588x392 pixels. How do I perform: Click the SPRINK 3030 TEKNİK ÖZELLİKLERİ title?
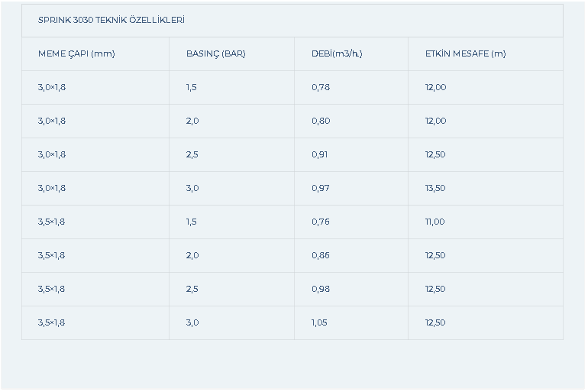(111, 21)
